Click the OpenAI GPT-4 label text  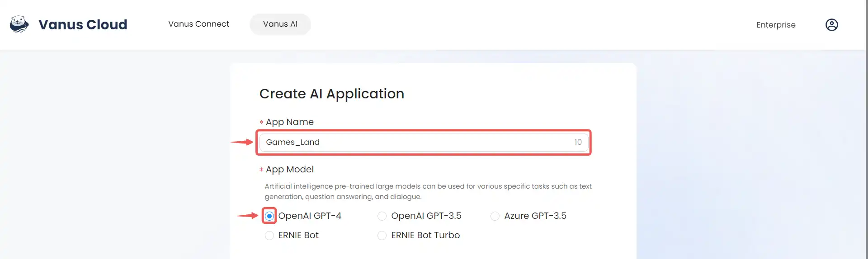click(310, 216)
